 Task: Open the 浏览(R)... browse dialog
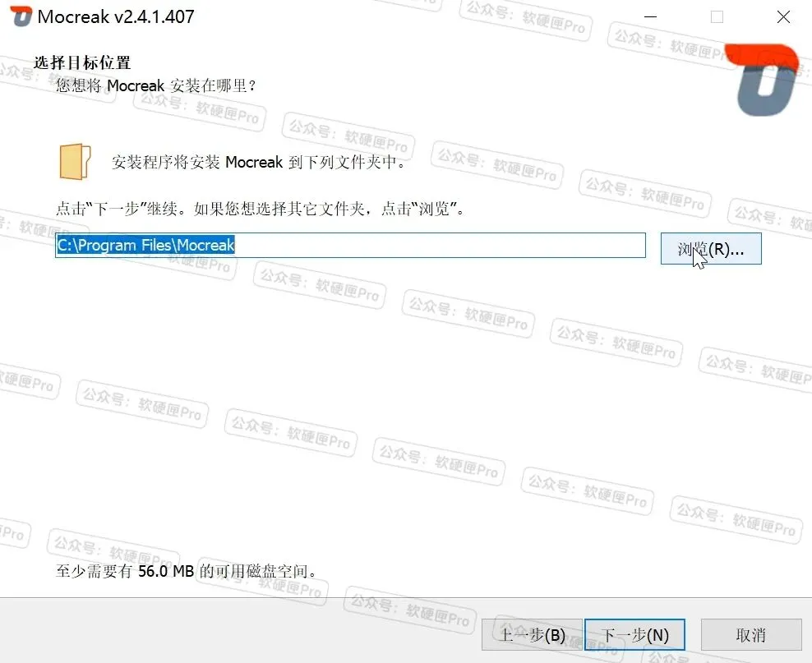coord(710,249)
